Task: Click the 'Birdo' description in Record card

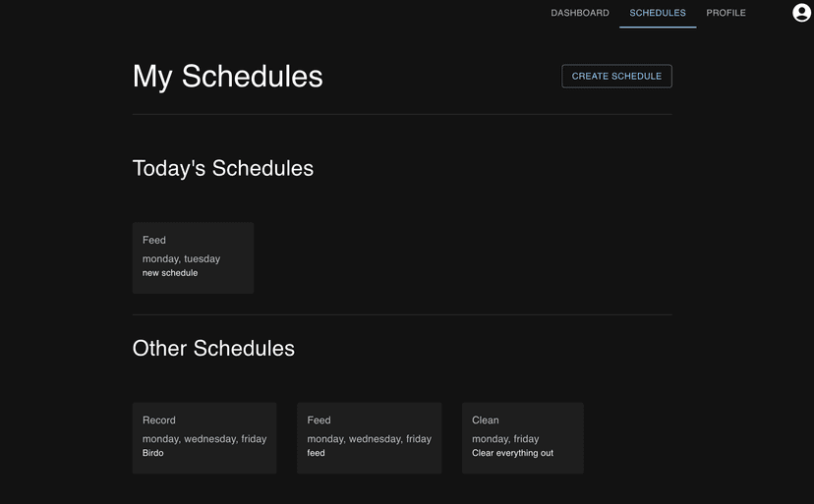Action: click(153, 454)
